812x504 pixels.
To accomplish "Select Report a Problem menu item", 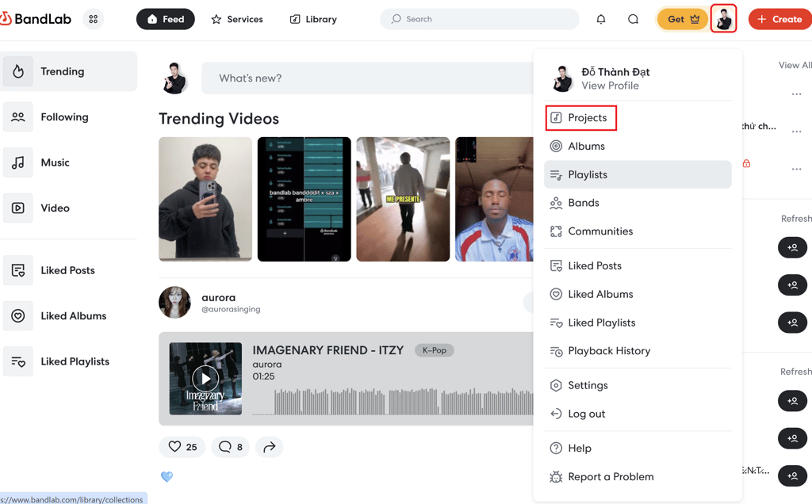I will (638, 476).
